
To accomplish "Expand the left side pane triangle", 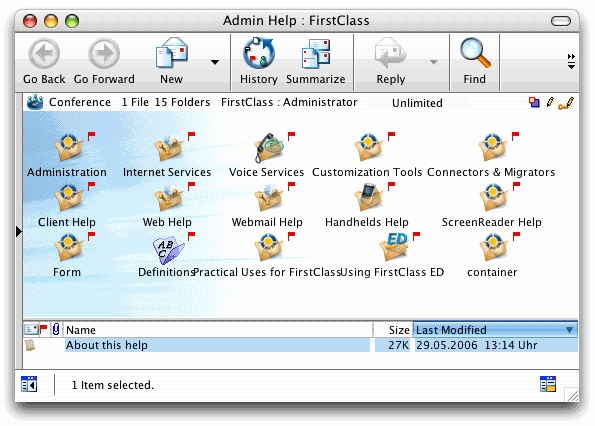I will 19,231.
